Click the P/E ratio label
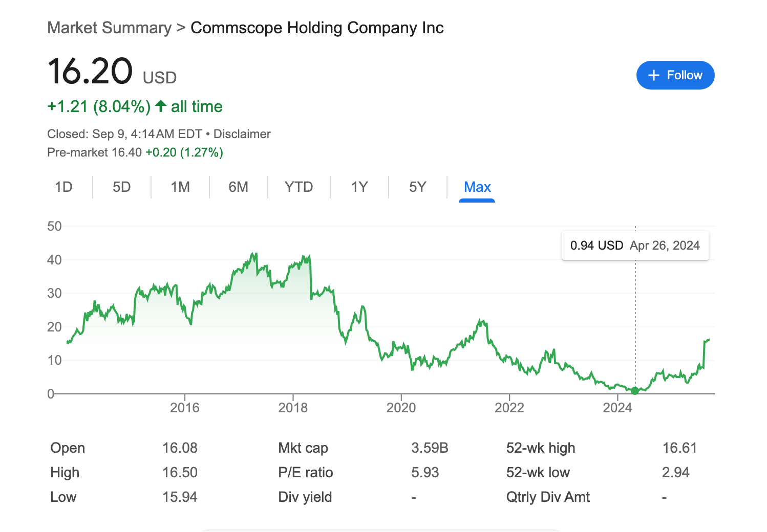767x532 pixels. [x=305, y=473]
